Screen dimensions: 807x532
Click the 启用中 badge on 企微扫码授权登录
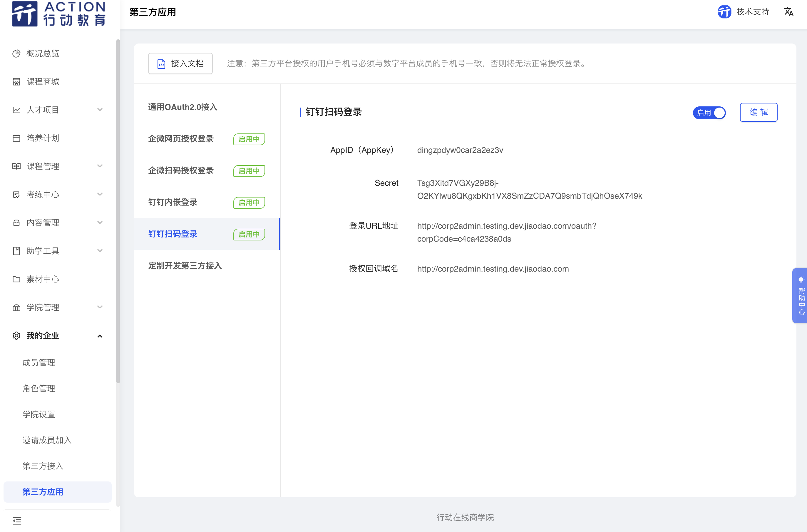(x=249, y=171)
